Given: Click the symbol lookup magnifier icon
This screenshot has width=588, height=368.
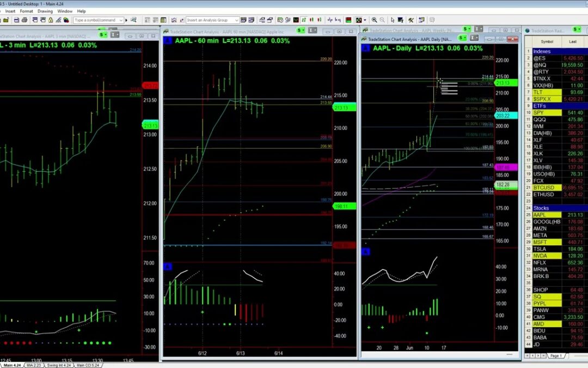Looking at the screenshot, I should (x=133, y=20).
